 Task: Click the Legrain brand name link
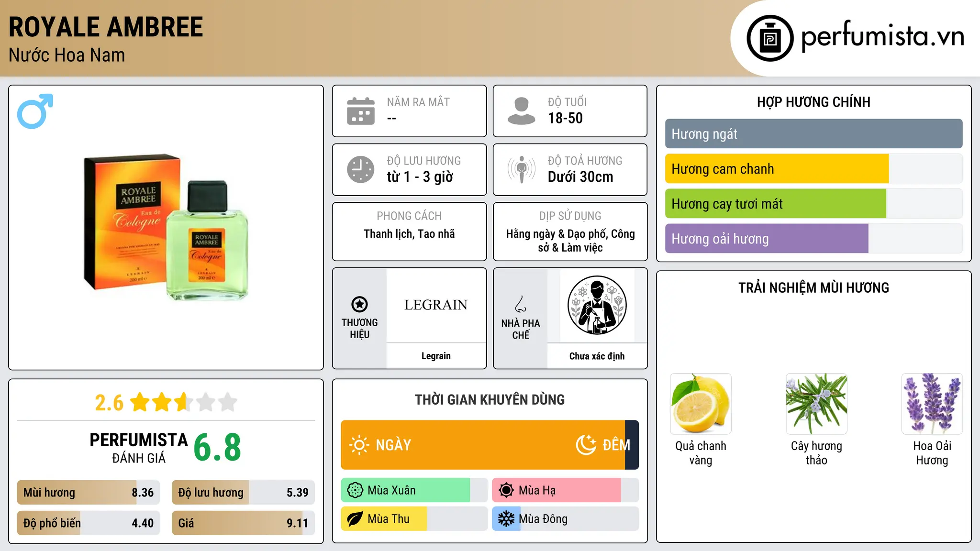(x=436, y=356)
